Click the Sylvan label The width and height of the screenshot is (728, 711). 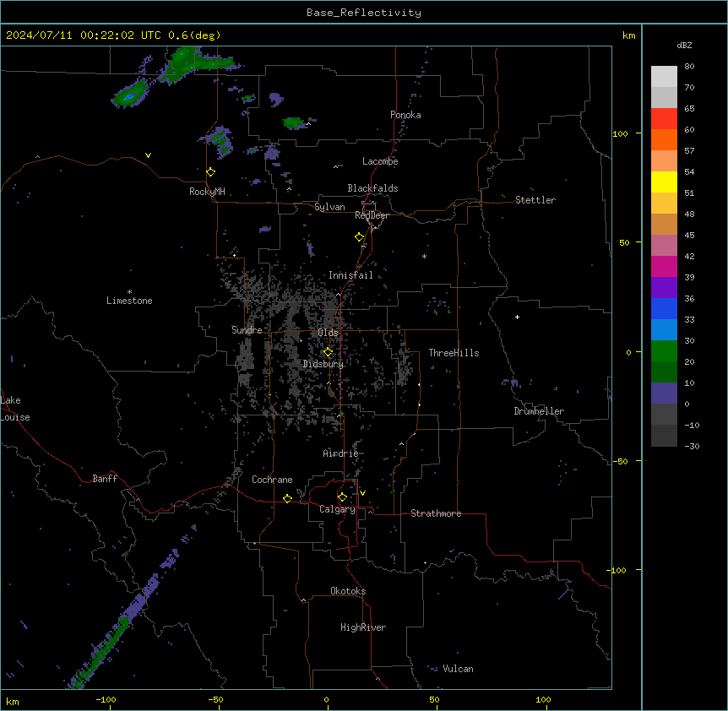[x=329, y=207]
